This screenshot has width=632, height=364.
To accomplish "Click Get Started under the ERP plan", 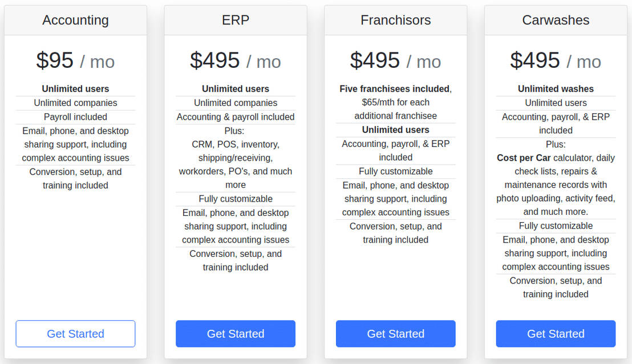I will [x=235, y=334].
